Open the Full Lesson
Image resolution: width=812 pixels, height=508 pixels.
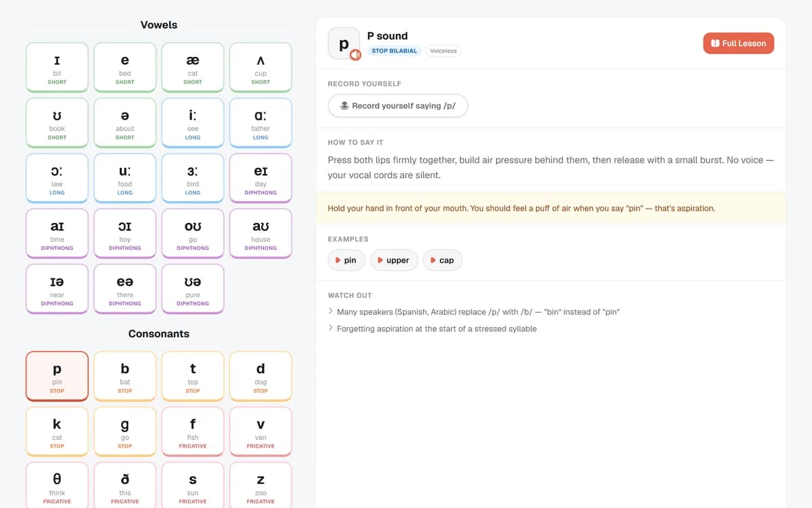tap(738, 43)
